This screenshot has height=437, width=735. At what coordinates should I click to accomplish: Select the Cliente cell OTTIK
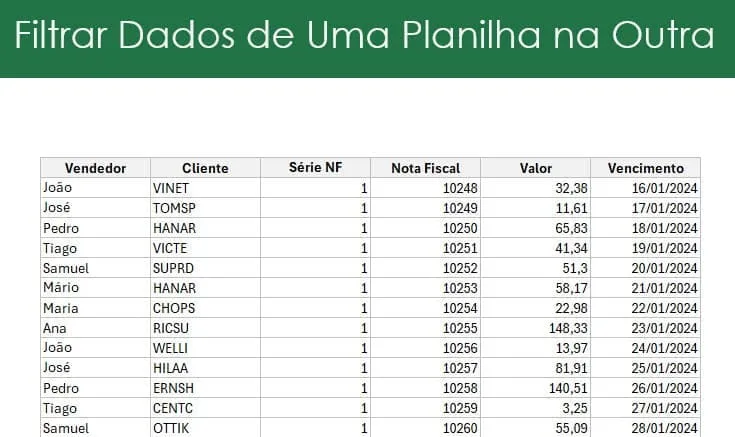pos(205,428)
